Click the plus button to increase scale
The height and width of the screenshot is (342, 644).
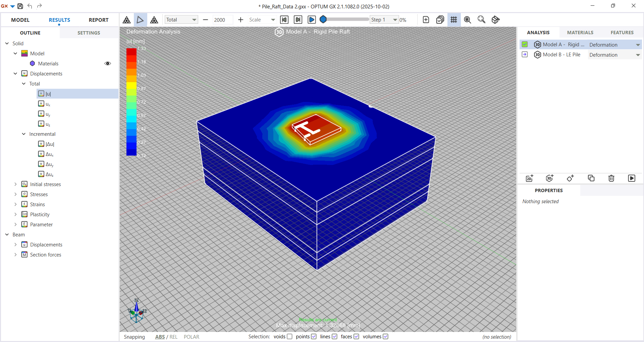coord(240,20)
